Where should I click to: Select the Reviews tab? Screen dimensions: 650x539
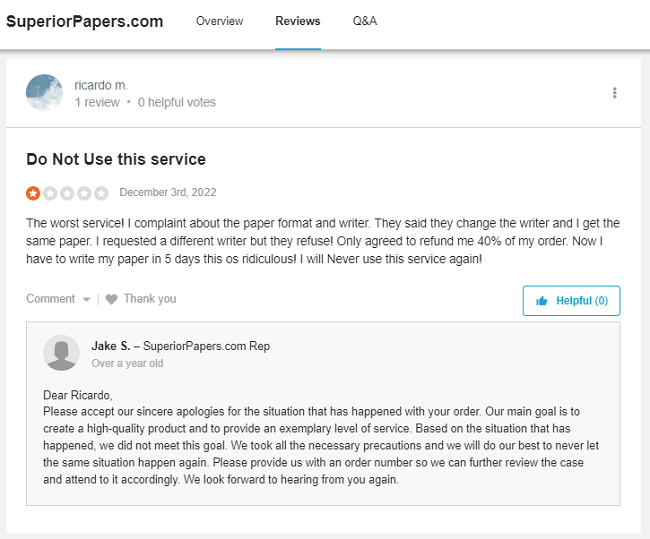click(x=298, y=21)
